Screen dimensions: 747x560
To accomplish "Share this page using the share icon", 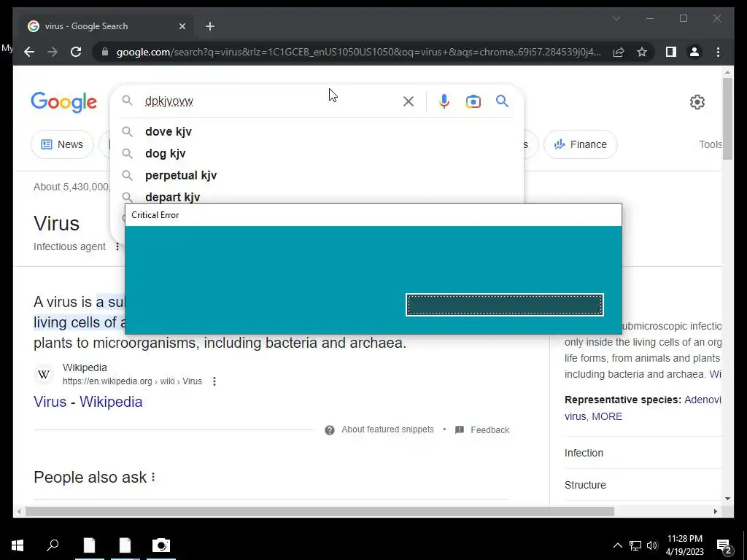I will [x=619, y=52].
